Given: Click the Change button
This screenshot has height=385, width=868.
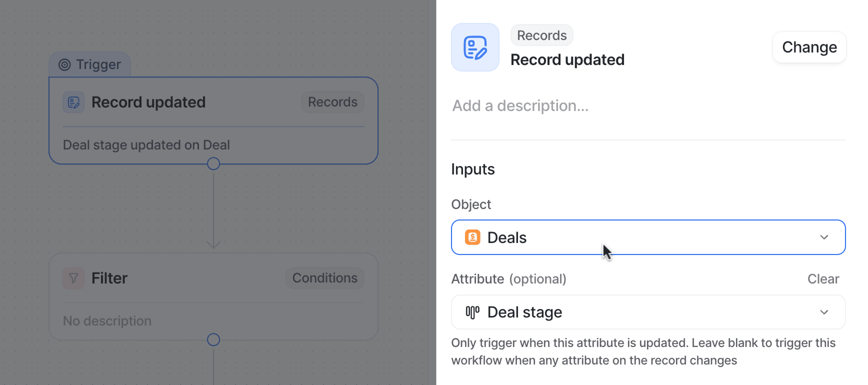Looking at the screenshot, I should coord(809,47).
